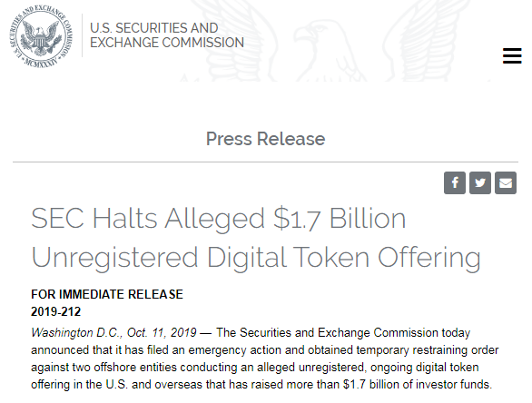
Task: Click the MCMXXXIV text on the seal
Action: (x=42, y=63)
